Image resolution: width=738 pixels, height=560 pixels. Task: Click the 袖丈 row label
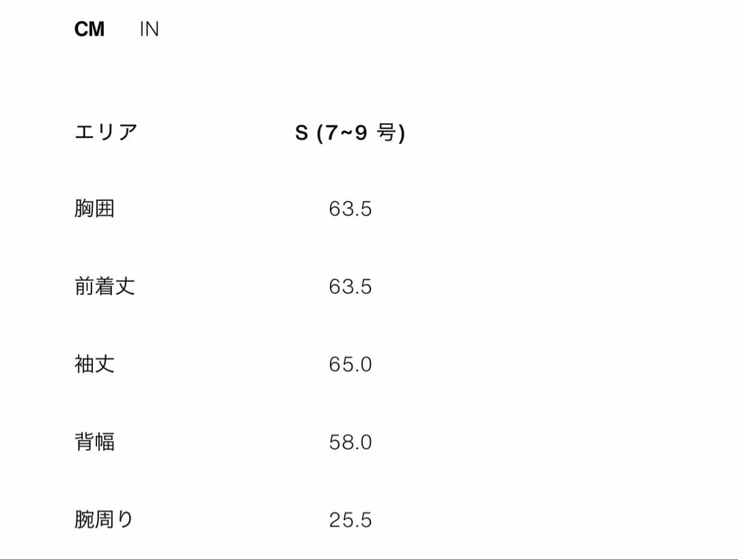tap(94, 365)
